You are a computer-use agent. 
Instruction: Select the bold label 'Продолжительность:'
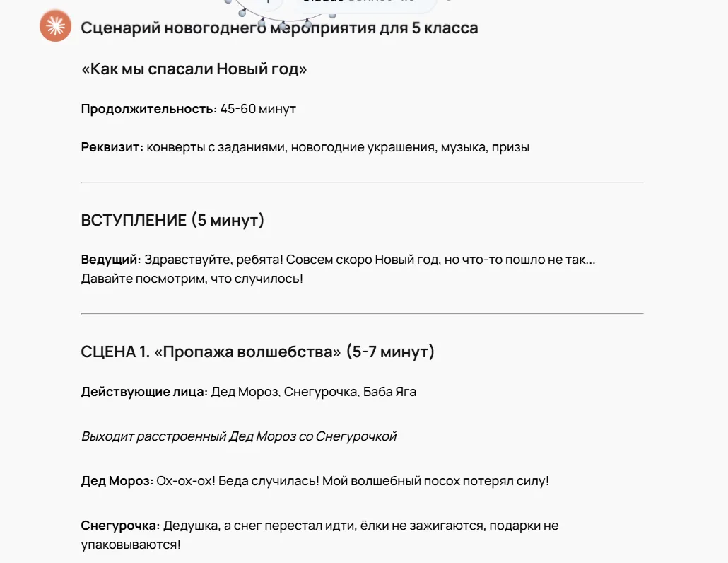click(x=149, y=109)
